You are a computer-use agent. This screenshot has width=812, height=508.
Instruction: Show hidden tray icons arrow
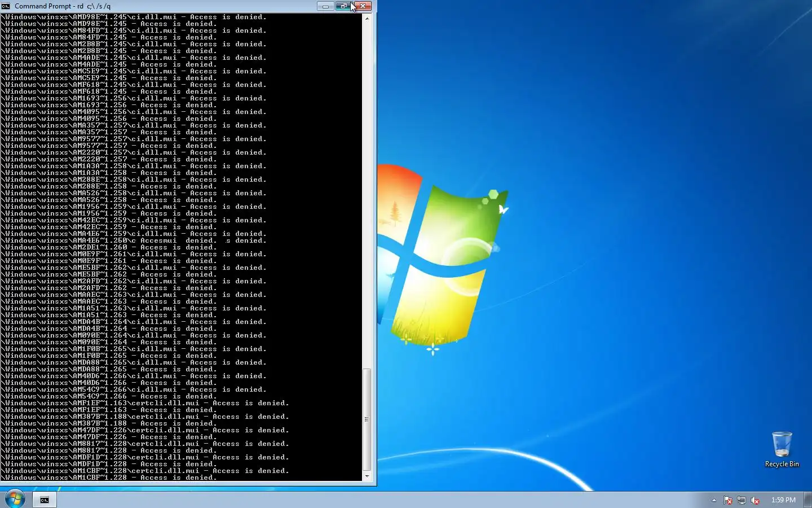click(x=714, y=500)
